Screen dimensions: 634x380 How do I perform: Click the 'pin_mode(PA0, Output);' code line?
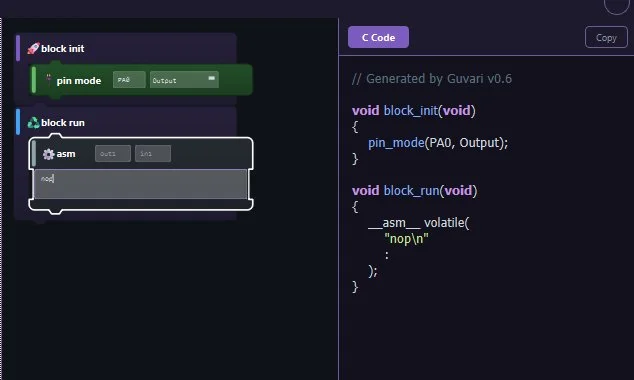coord(438,143)
